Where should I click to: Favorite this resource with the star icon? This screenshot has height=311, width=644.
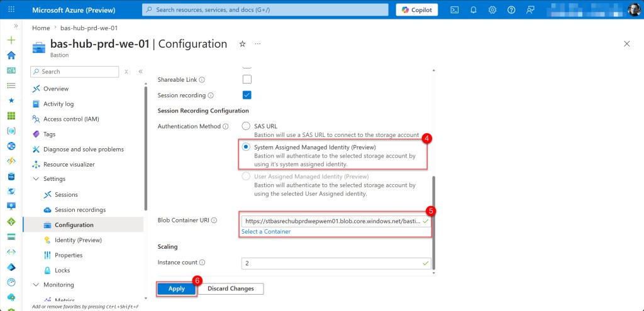pyautogui.click(x=242, y=44)
